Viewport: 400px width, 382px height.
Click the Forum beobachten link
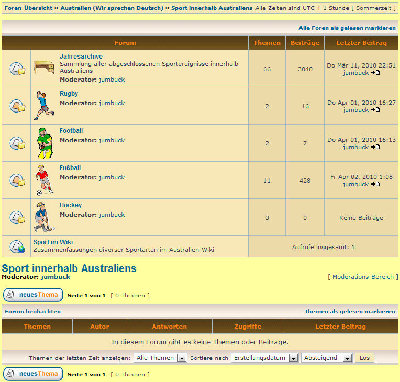click(x=32, y=312)
